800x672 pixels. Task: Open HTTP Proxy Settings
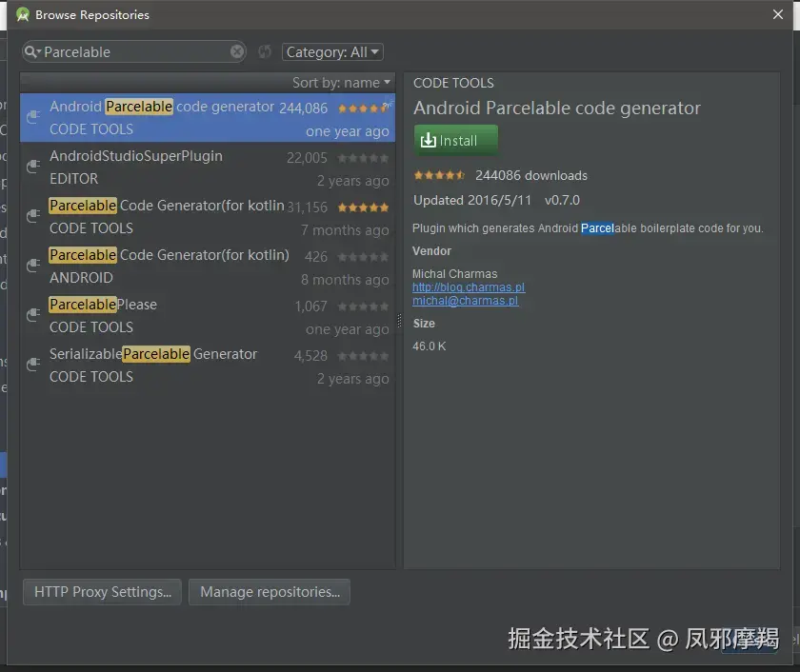102,592
